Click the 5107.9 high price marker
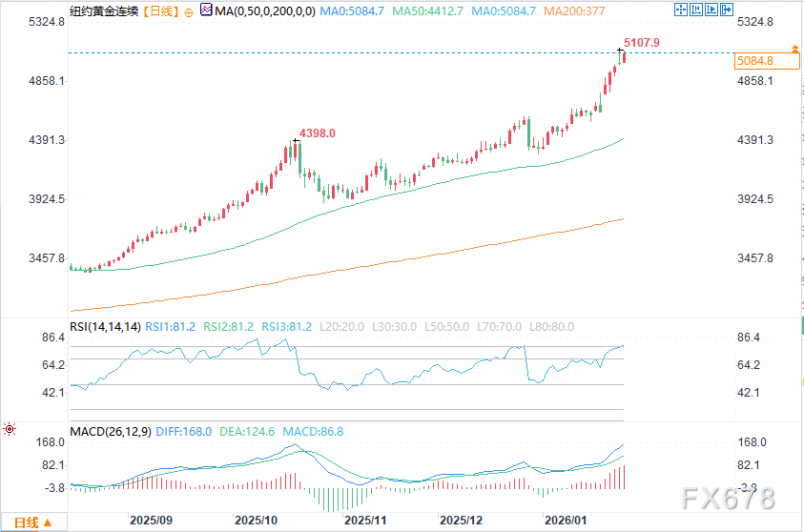 click(x=639, y=43)
